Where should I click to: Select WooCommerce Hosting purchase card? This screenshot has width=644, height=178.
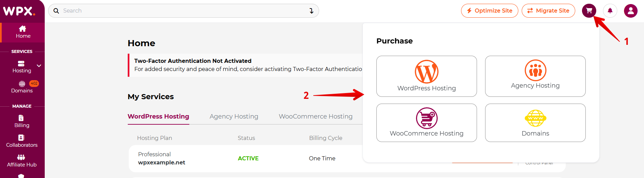[x=427, y=123]
